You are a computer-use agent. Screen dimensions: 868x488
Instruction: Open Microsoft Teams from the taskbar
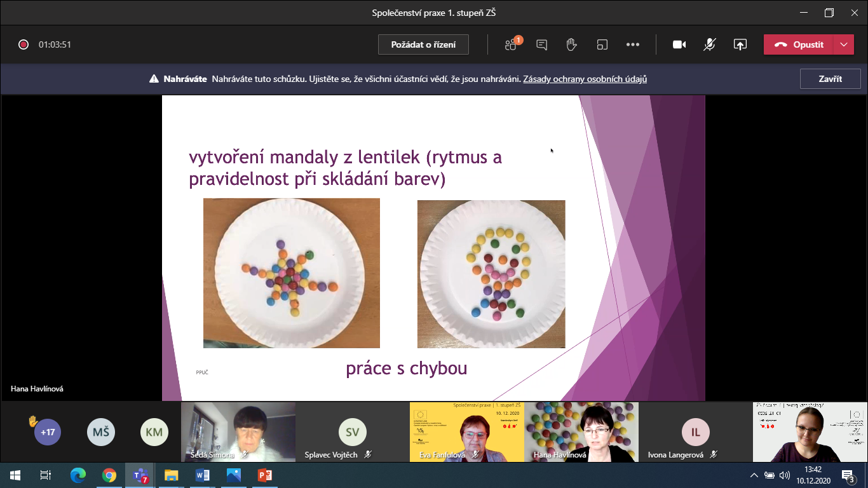[140, 475]
